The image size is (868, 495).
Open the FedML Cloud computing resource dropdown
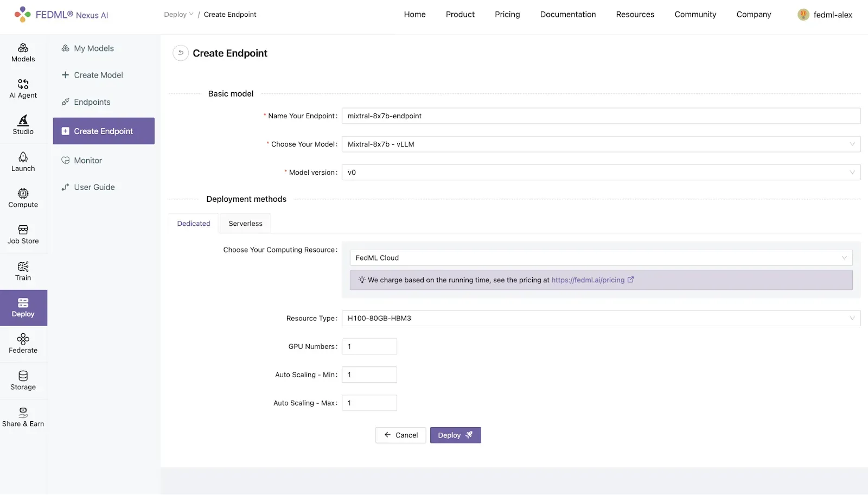pyautogui.click(x=601, y=258)
